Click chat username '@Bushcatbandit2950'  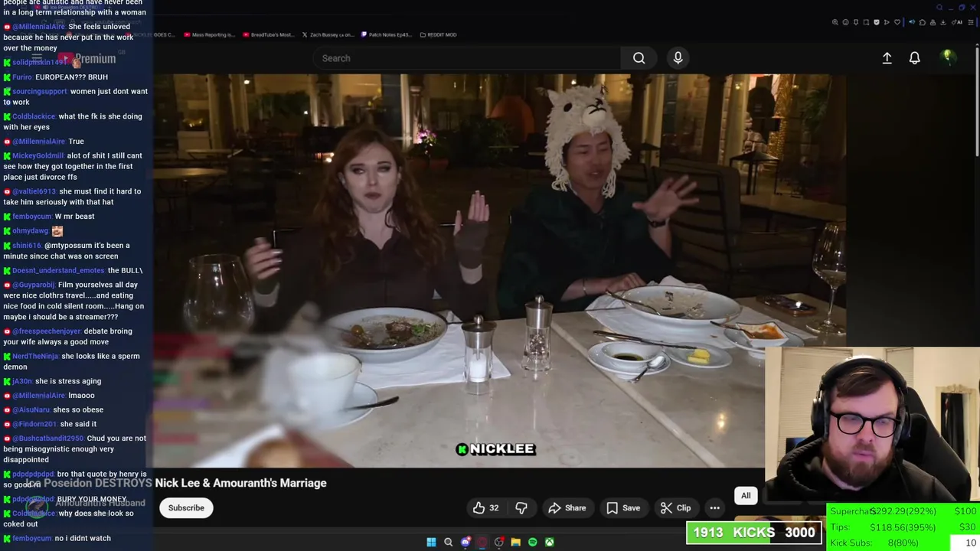tap(47, 439)
